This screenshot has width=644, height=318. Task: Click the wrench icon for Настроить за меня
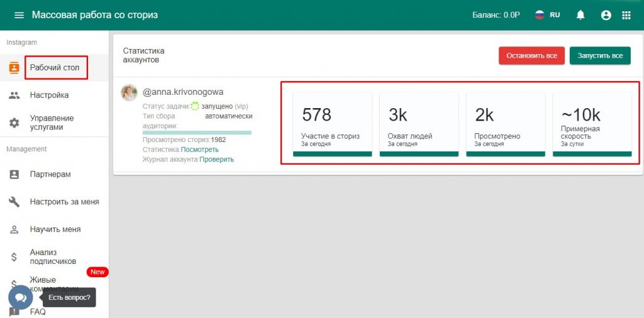pos(14,202)
